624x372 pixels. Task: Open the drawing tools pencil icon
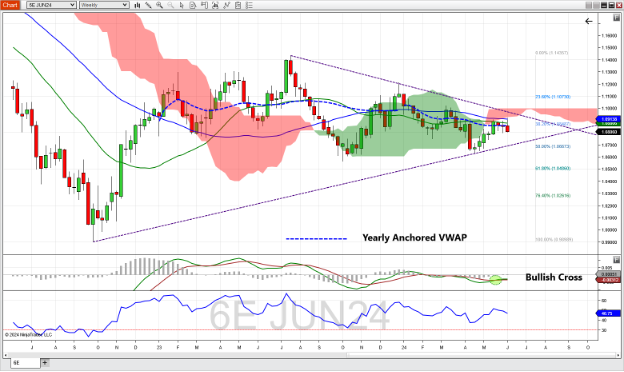[148, 5]
